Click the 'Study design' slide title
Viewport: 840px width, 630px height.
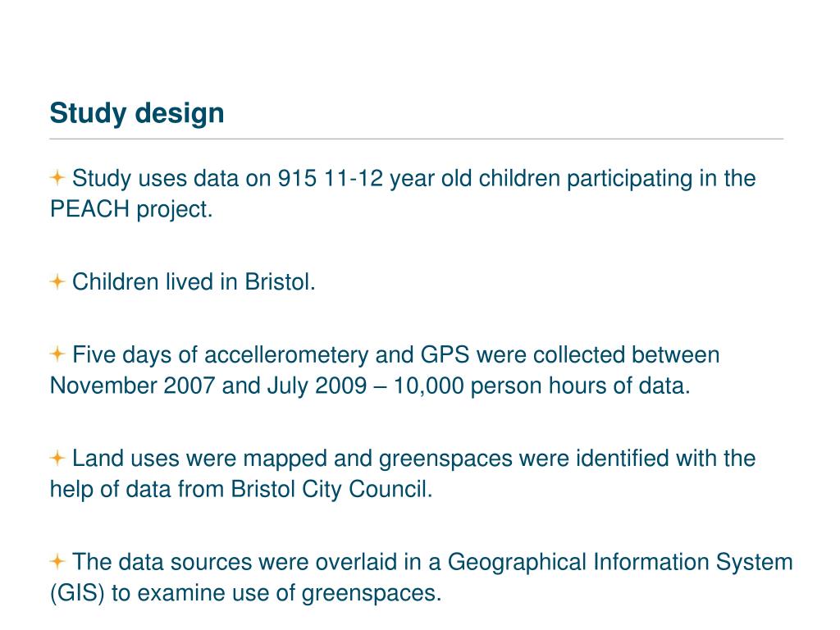click(x=137, y=113)
